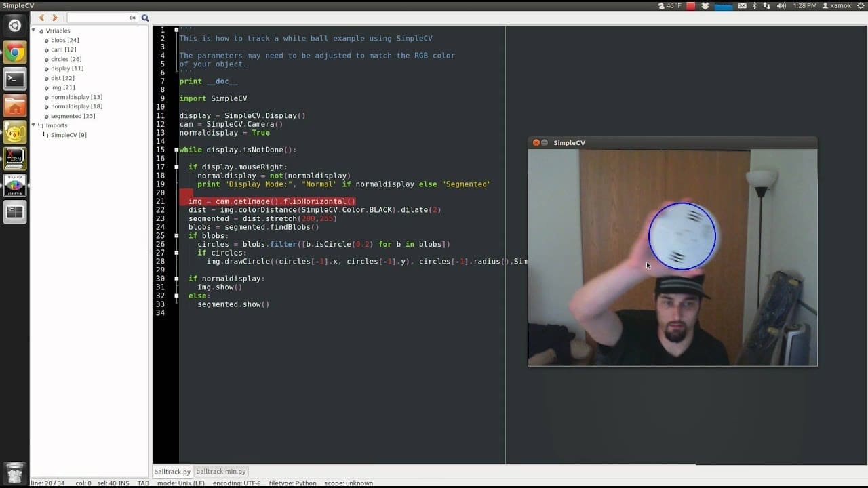Open the Terminal from the launcher
868x488 pixels.
pos(15,79)
